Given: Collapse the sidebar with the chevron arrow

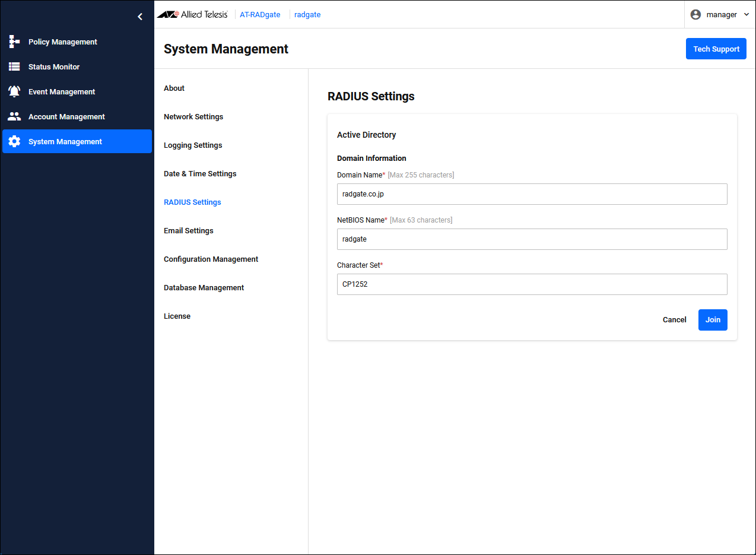Looking at the screenshot, I should point(140,17).
